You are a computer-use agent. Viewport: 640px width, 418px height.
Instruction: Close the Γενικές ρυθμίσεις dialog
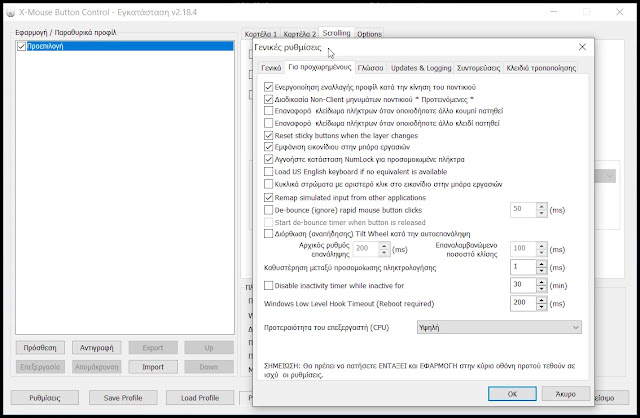tap(582, 47)
